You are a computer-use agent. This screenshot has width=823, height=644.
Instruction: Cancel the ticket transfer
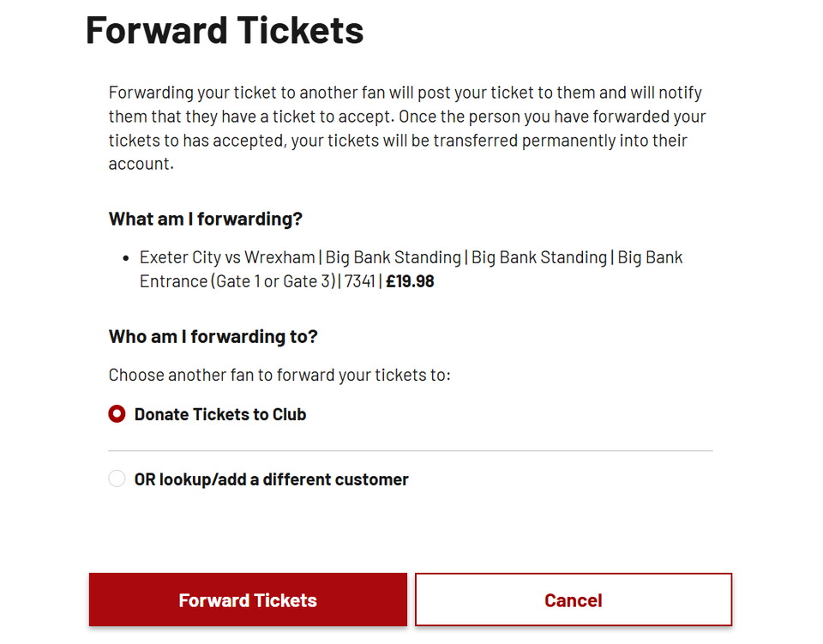click(573, 599)
